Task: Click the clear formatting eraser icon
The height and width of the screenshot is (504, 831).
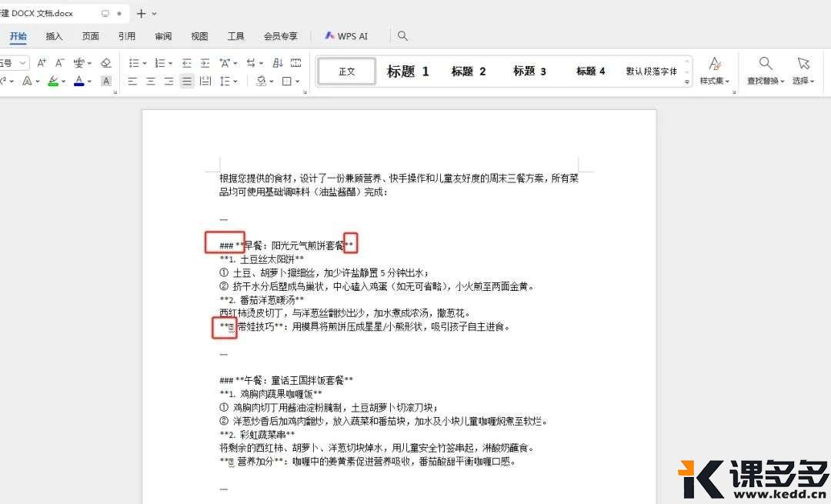Action: click(106, 62)
